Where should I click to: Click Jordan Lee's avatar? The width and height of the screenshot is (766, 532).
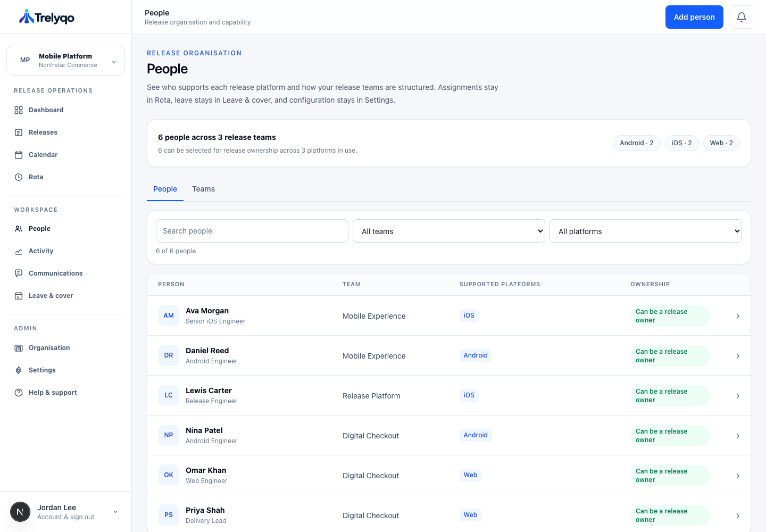click(x=20, y=512)
